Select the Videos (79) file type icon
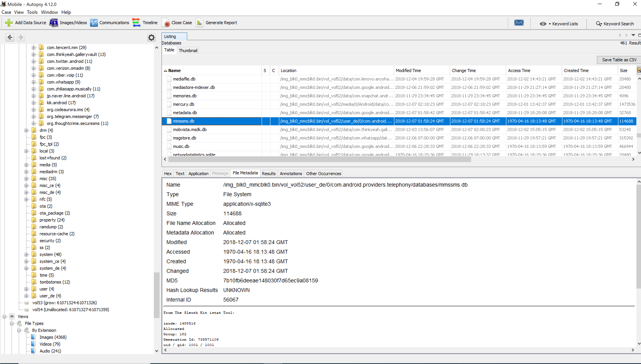Screen dimensions: 641x364 34,344
